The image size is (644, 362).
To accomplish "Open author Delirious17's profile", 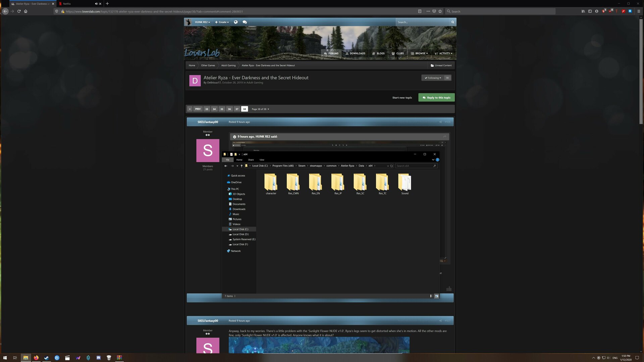I will [214, 83].
